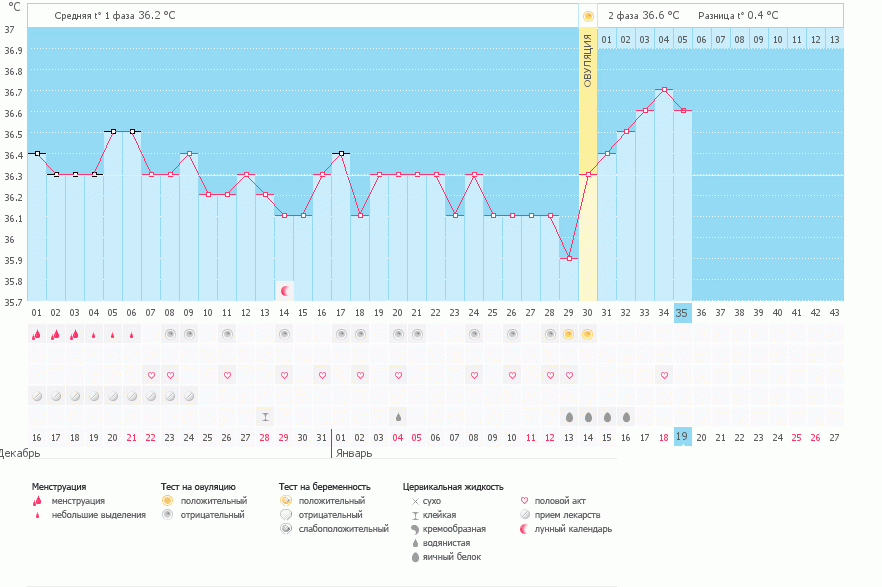This screenshot has width=882, height=587.
Task: Click the ovulation sun icon in top header
Action: pyautogui.click(x=588, y=16)
